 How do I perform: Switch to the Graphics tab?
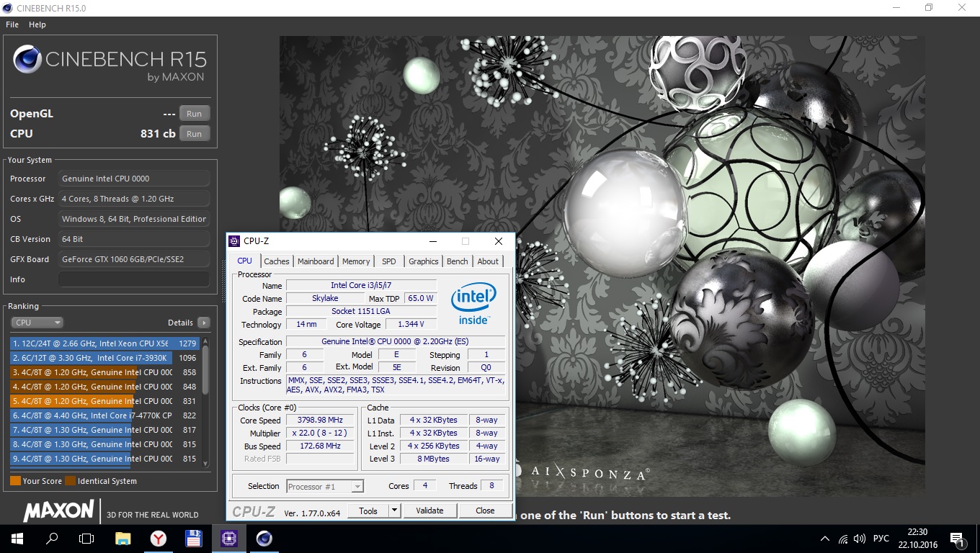(424, 261)
